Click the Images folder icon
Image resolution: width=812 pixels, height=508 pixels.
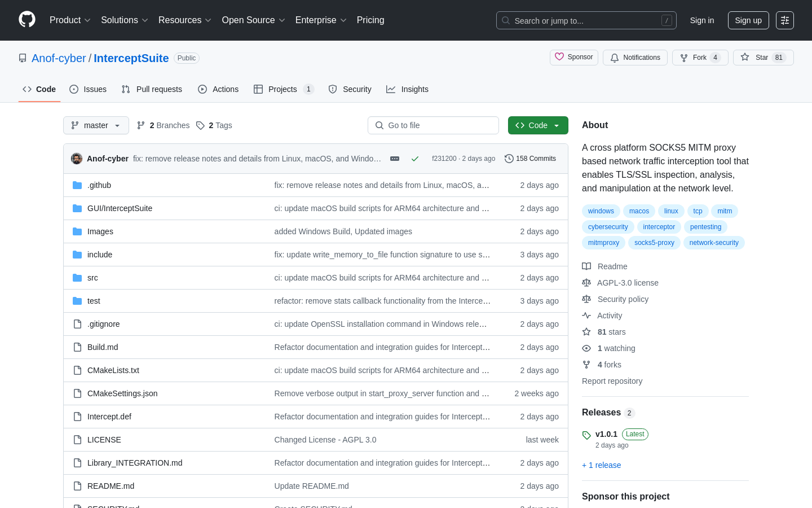77,231
